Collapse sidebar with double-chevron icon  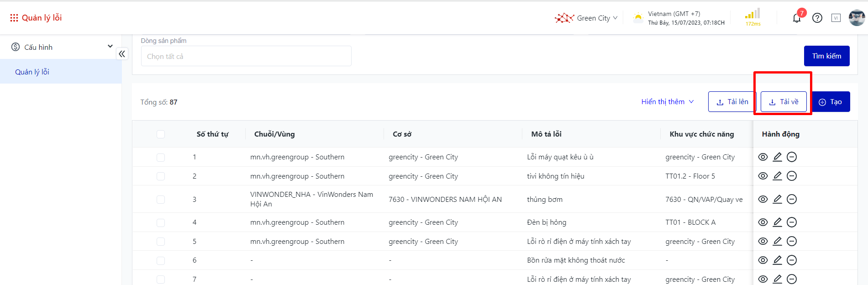click(122, 54)
